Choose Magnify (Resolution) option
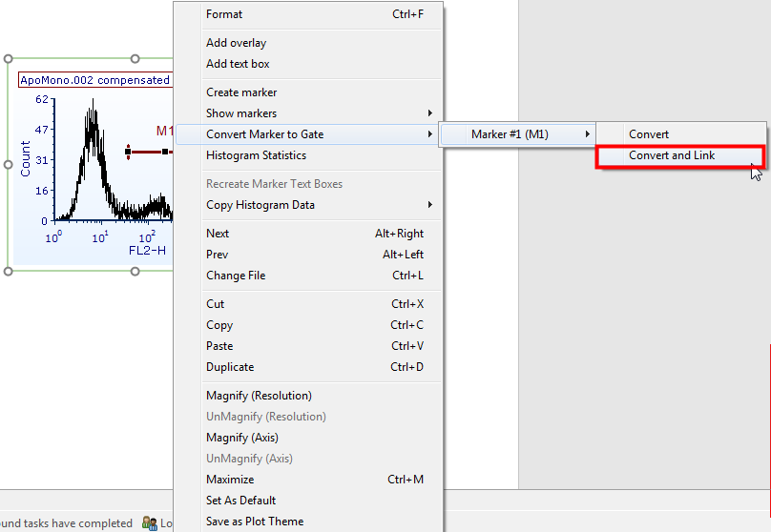771x532 pixels. point(259,396)
